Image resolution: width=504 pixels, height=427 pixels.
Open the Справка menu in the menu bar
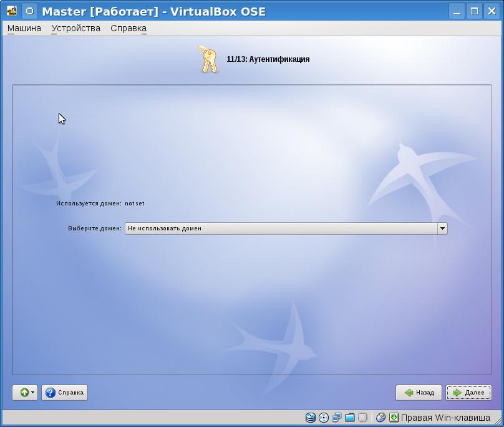[x=128, y=28]
